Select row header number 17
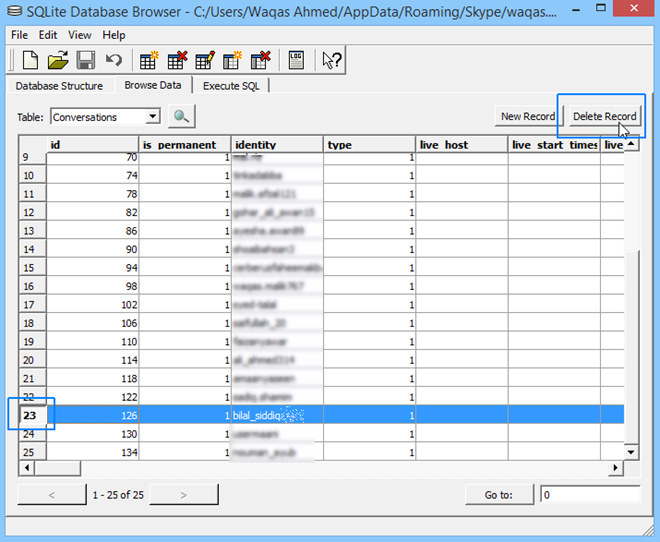Image resolution: width=660 pixels, height=542 pixels. coord(32,305)
